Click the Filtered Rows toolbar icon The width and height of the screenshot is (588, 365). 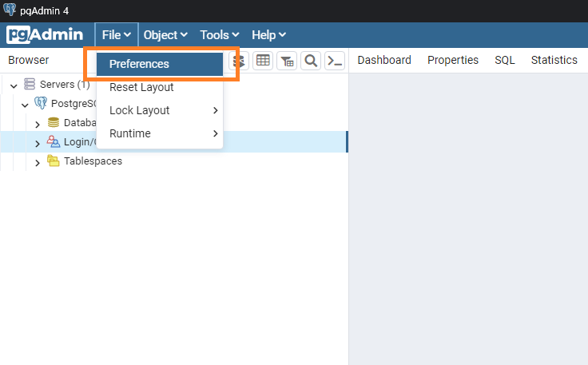[x=287, y=61]
